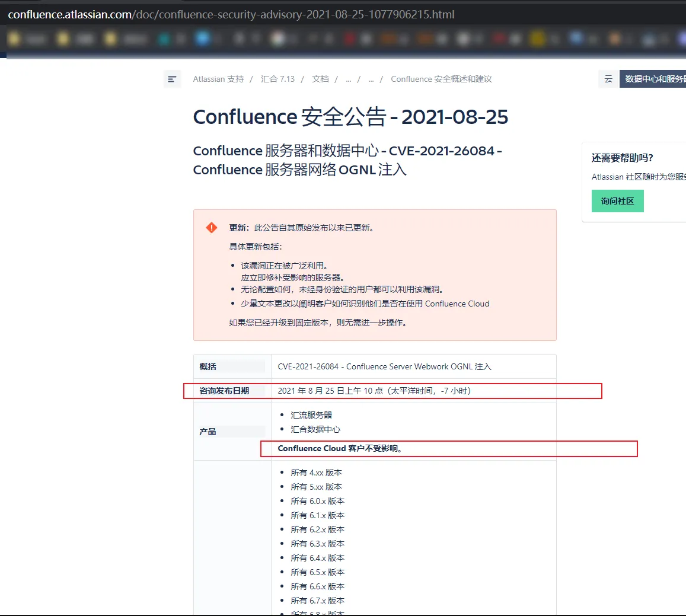Go to the 文档 breadcrumb link
The width and height of the screenshot is (686, 616).
[320, 79]
